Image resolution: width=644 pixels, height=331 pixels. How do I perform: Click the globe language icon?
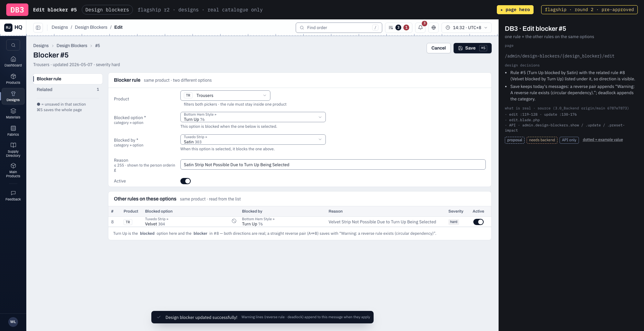coord(433,28)
